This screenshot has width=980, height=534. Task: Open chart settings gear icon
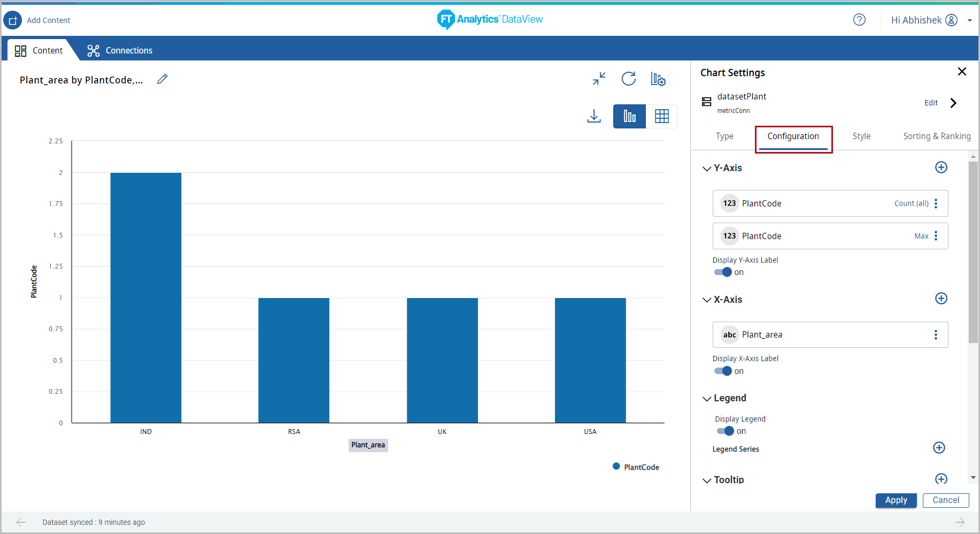click(658, 79)
